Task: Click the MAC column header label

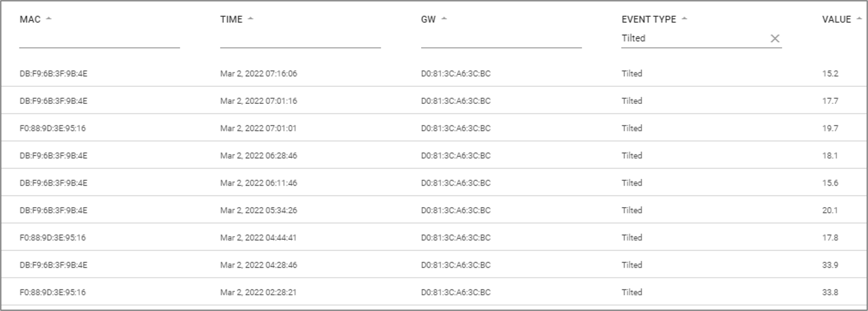Action: (x=30, y=20)
